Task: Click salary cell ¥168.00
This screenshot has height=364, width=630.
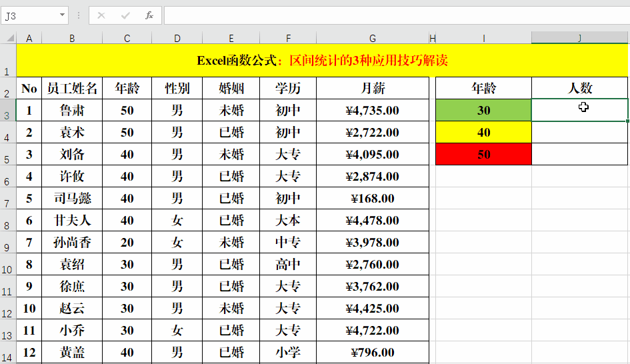Action: click(x=373, y=198)
